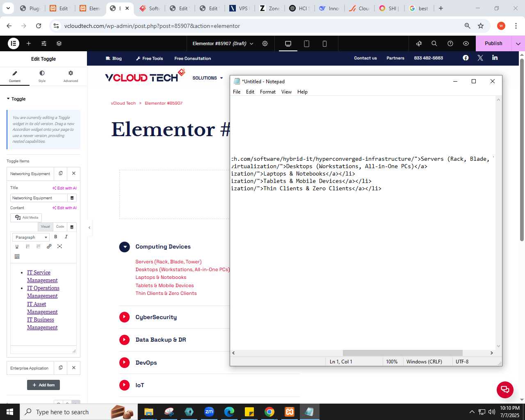Open LinkedIn icon in site header
The image size is (525, 420).
[x=495, y=58]
